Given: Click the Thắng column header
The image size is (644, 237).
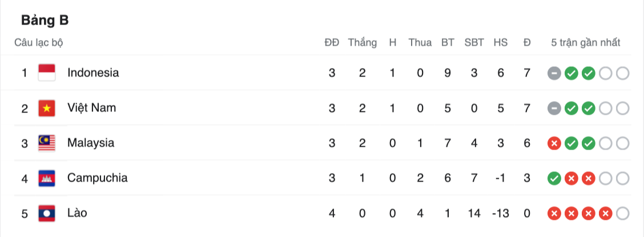Looking at the screenshot, I should pyautogui.click(x=363, y=43).
